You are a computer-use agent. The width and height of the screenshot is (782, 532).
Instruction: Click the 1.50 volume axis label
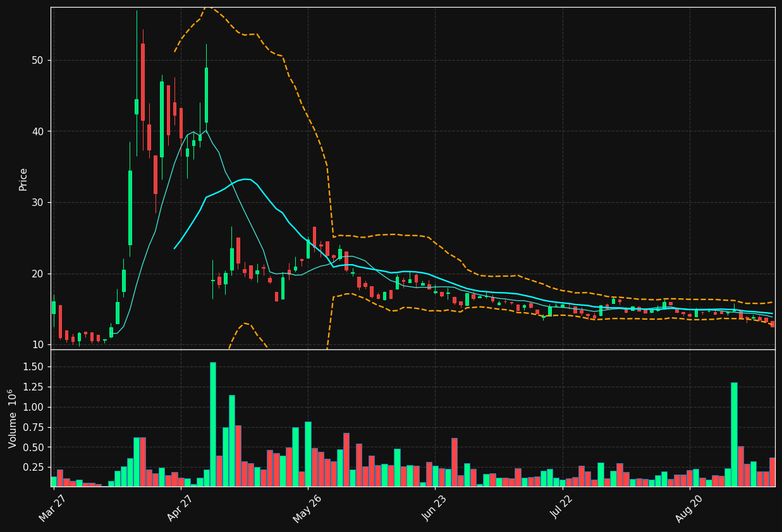33,367
